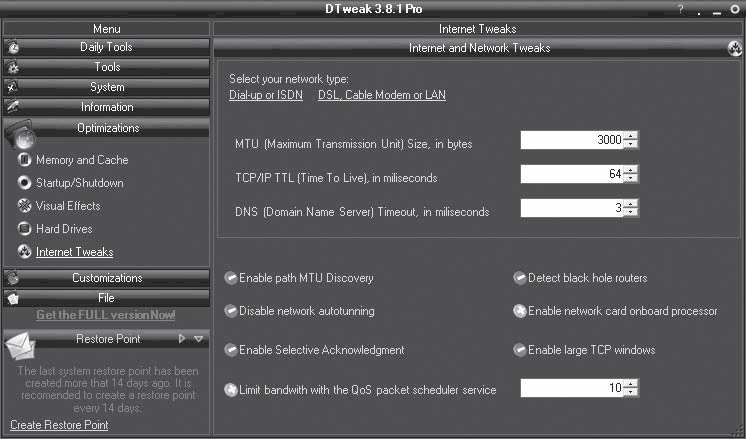Click the Startup/Shutdown icon
Viewport: 746px width, 439px height.
[x=24, y=183]
